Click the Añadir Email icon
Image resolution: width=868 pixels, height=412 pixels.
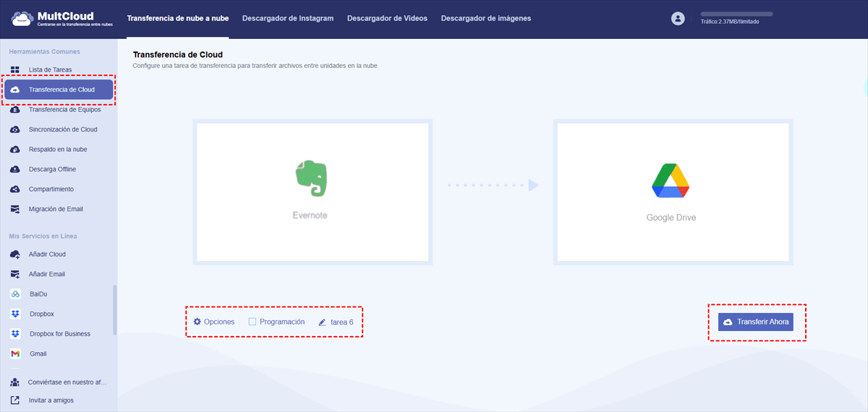tap(14, 274)
